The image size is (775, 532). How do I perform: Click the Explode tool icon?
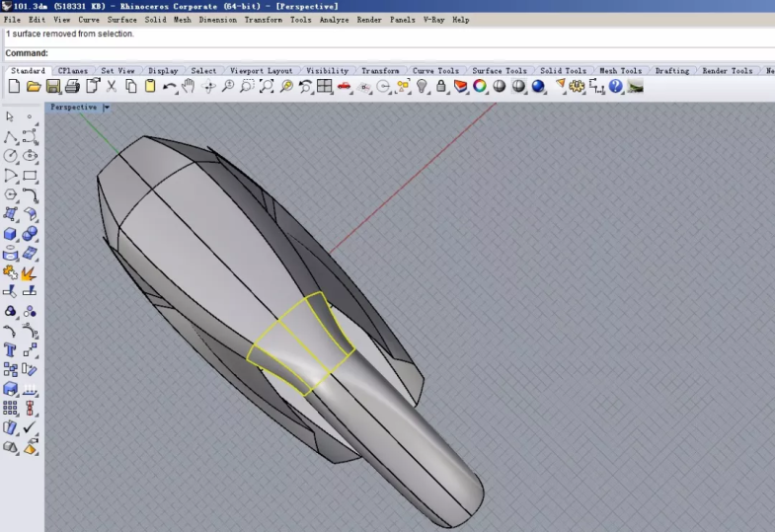tap(30, 271)
